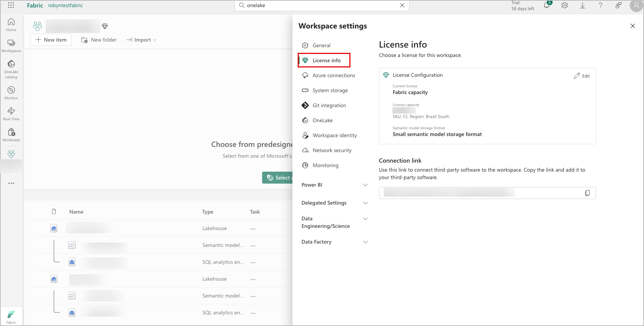
Task: Select the current workspace icon in sidebar
Action: [11, 154]
